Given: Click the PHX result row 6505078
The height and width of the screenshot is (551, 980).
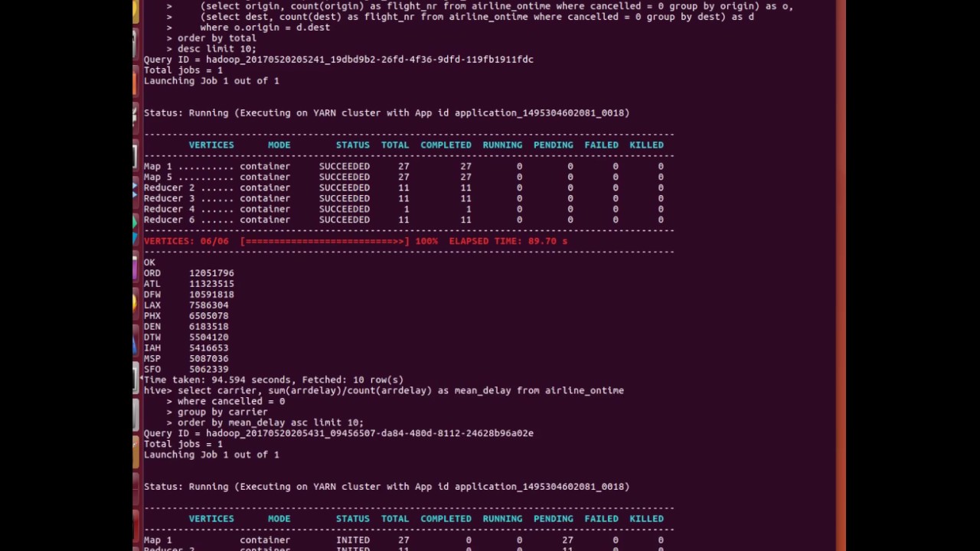Looking at the screenshot, I should point(186,316).
